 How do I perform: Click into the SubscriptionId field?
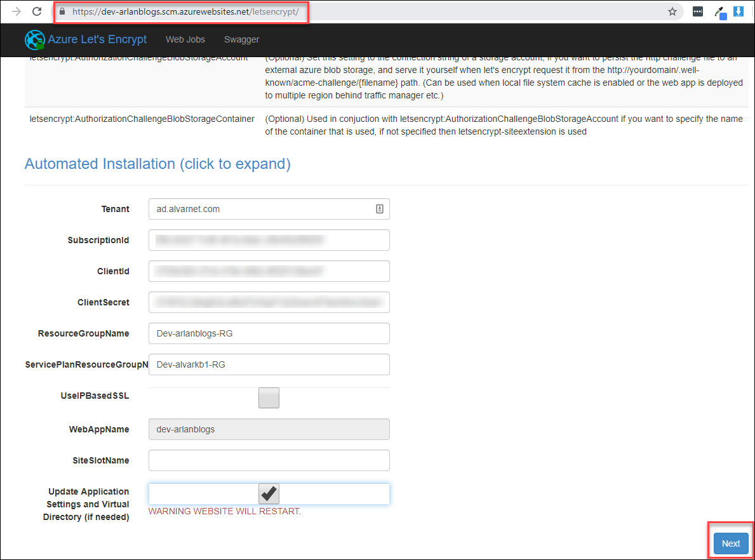[x=269, y=240]
